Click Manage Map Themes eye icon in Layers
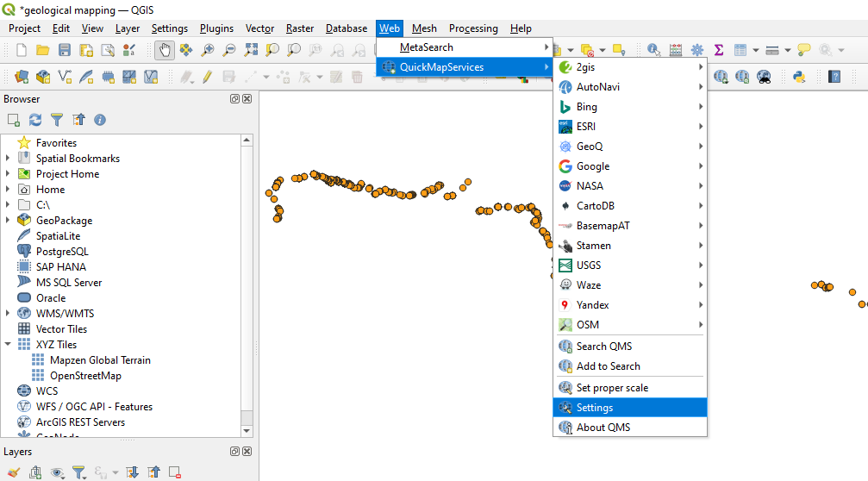Image resolution: width=868 pixels, height=481 pixels. point(57,472)
